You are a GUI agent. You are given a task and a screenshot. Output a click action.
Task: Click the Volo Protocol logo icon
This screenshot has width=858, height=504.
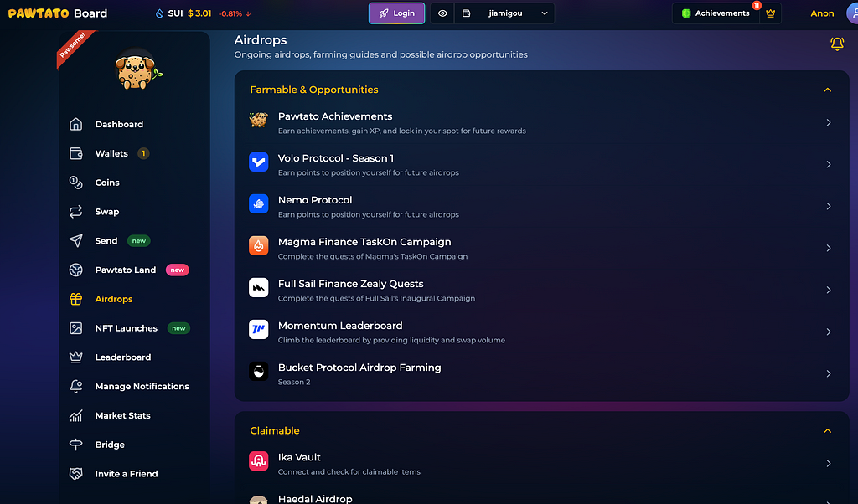(258, 162)
